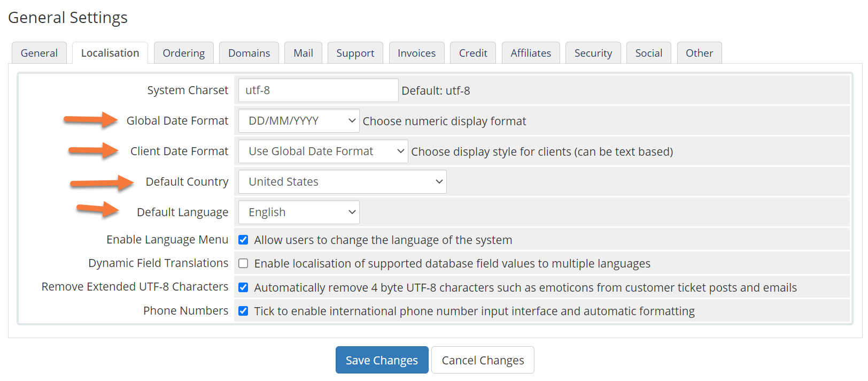Open the Affiliates tab
The width and height of the screenshot is (868, 381).
pyautogui.click(x=530, y=53)
